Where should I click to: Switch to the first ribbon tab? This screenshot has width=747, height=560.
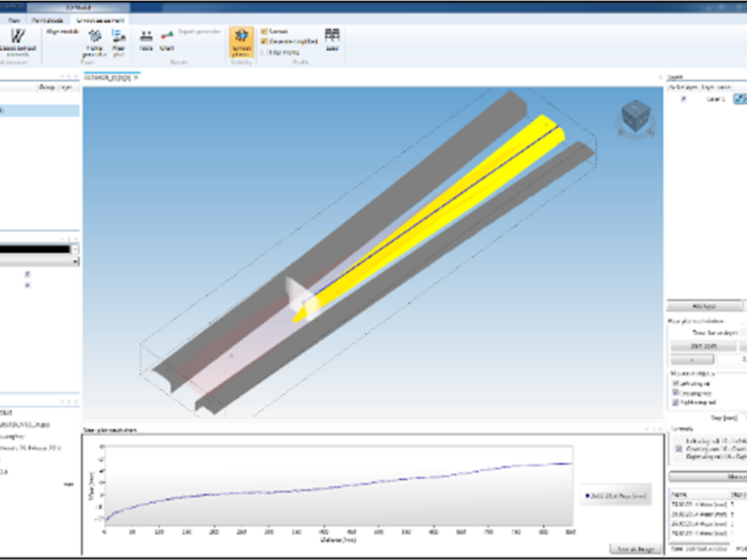tap(14, 20)
